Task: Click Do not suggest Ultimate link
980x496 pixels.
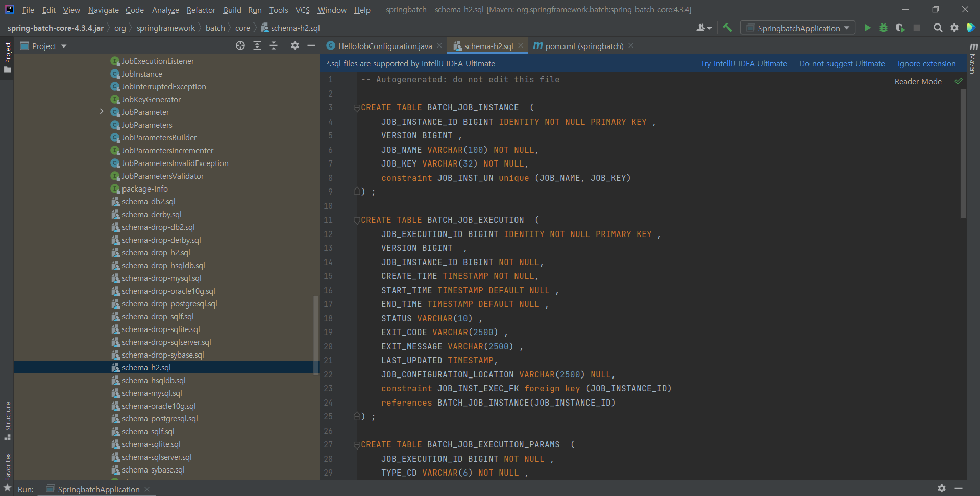Action: coord(842,64)
